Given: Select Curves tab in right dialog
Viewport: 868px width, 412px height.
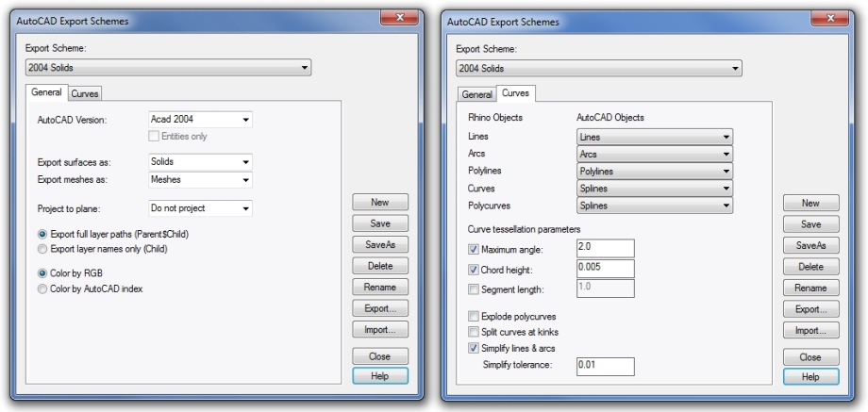Looking at the screenshot, I should pos(515,93).
